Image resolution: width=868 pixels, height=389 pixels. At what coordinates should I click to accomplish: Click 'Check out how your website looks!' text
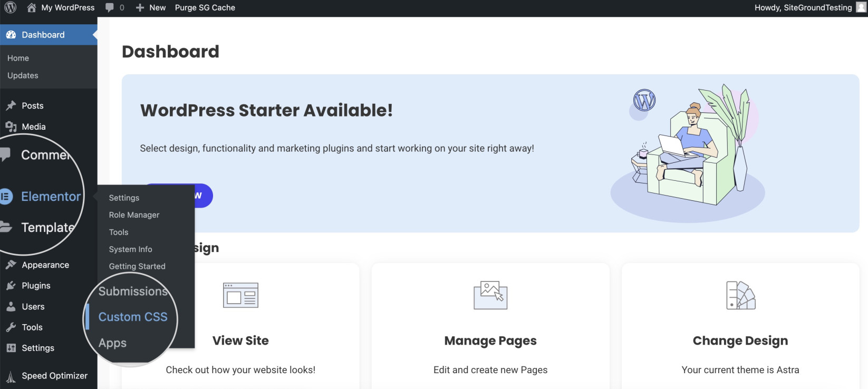(240, 370)
